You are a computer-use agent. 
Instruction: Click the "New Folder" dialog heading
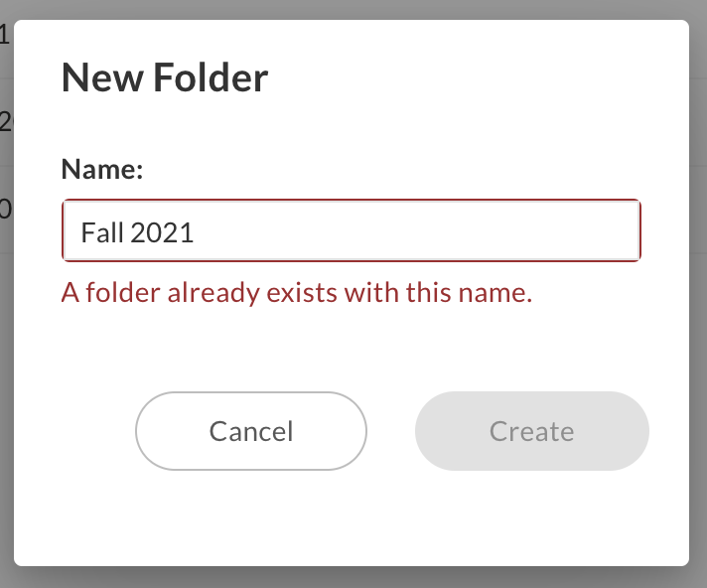pyautogui.click(x=165, y=77)
